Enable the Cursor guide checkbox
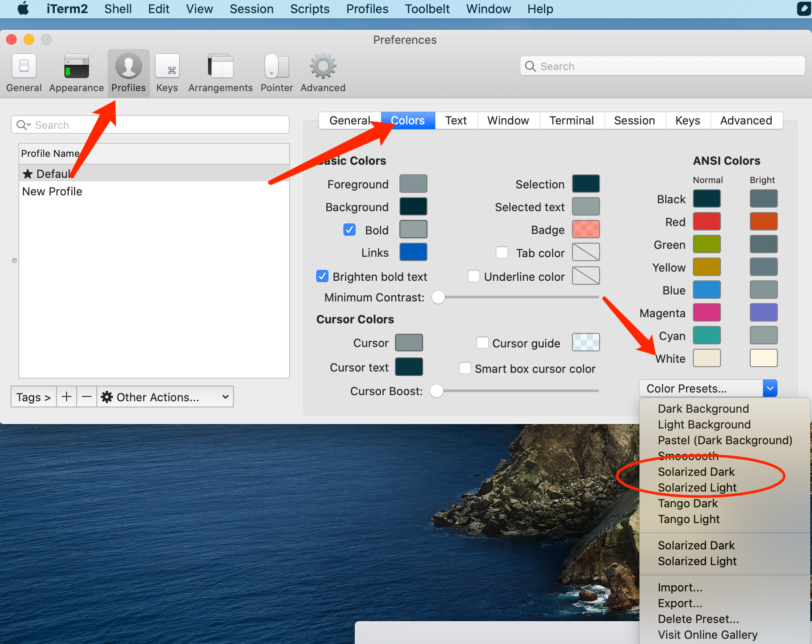Screen dimensions: 812x644 [x=483, y=343]
